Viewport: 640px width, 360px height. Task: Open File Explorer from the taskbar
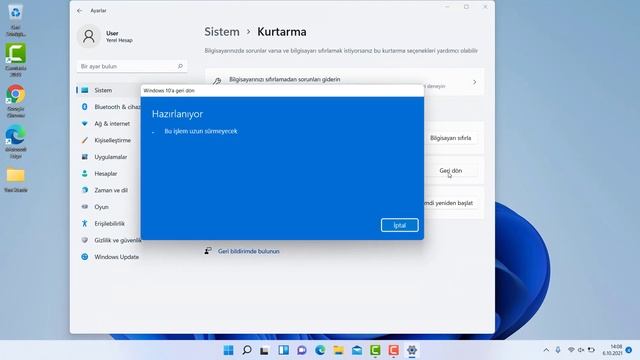[338, 350]
